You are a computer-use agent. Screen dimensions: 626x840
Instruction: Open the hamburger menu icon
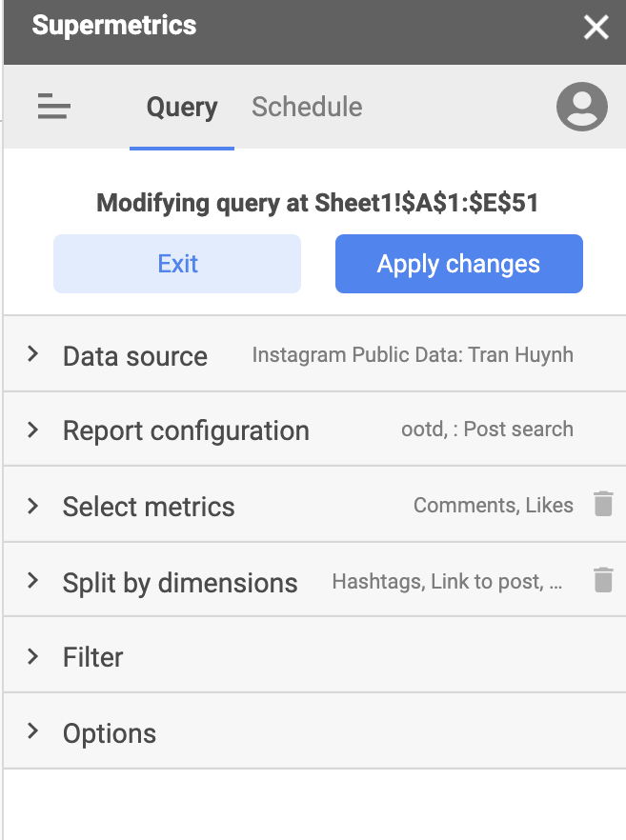[53, 106]
